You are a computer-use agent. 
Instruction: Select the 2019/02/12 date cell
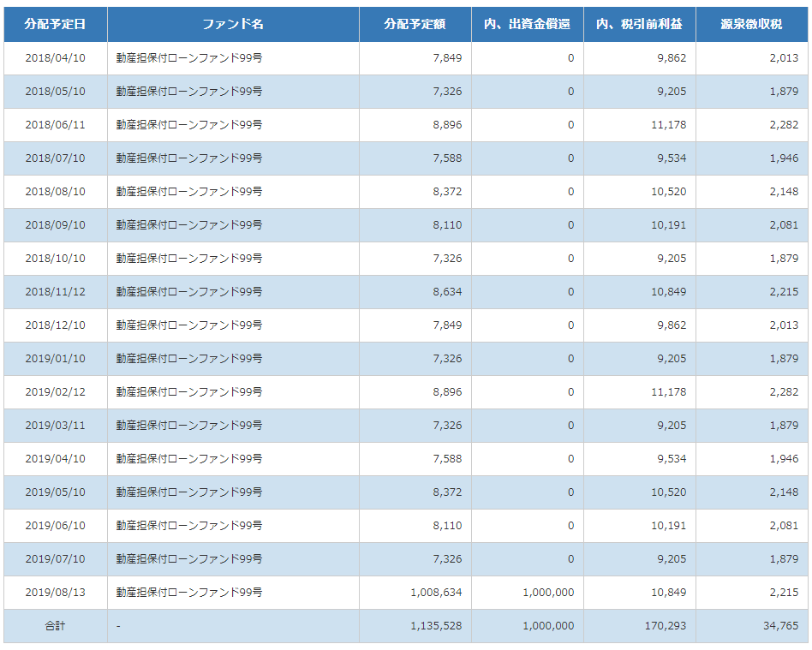(x=55, y=392)
